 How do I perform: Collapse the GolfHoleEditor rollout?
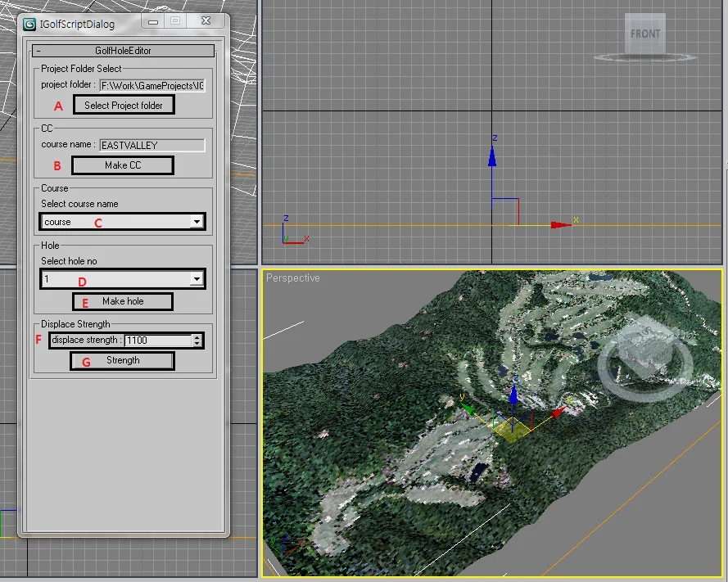click(x=123, y=51)
